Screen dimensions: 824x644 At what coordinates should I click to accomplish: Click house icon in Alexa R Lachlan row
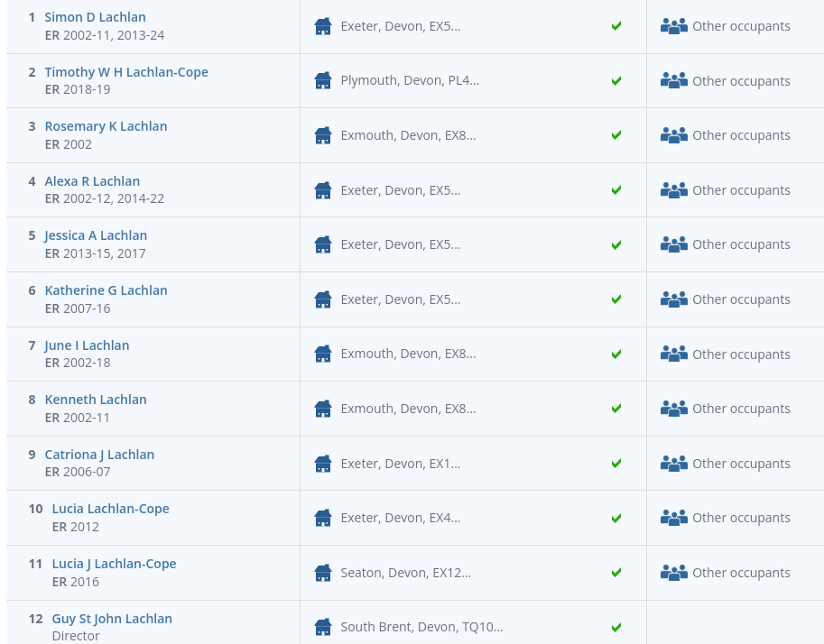[323, 190]
